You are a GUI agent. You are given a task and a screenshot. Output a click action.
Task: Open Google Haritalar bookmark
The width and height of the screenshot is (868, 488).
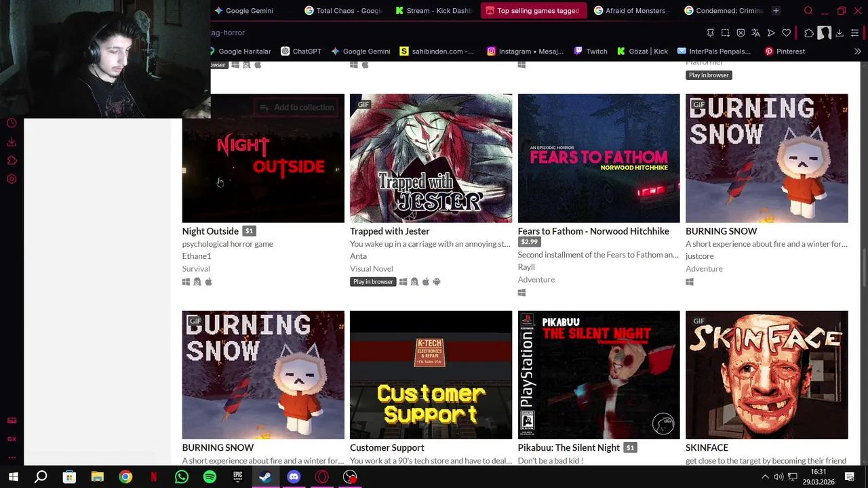pyautogui.click(x=241, y=52)
